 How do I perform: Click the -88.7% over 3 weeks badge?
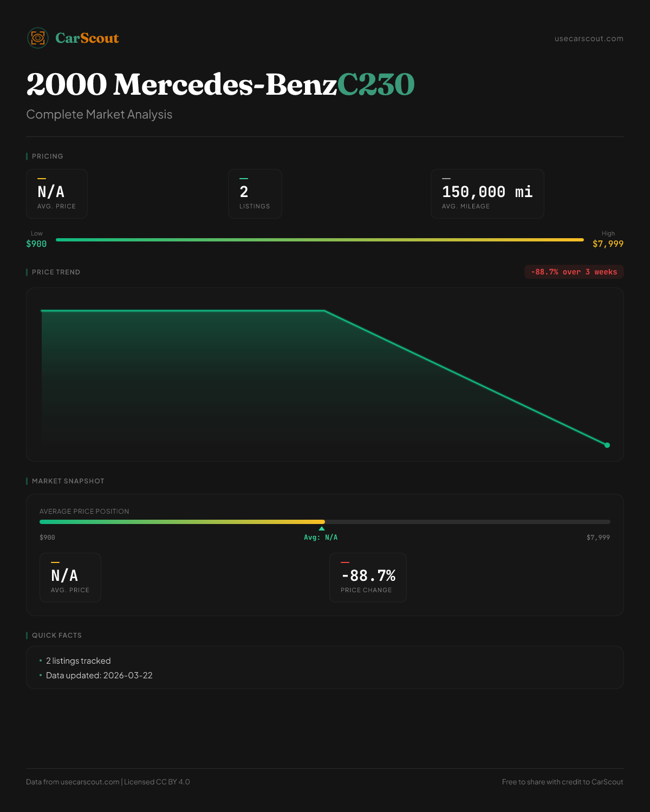point(574,272)
